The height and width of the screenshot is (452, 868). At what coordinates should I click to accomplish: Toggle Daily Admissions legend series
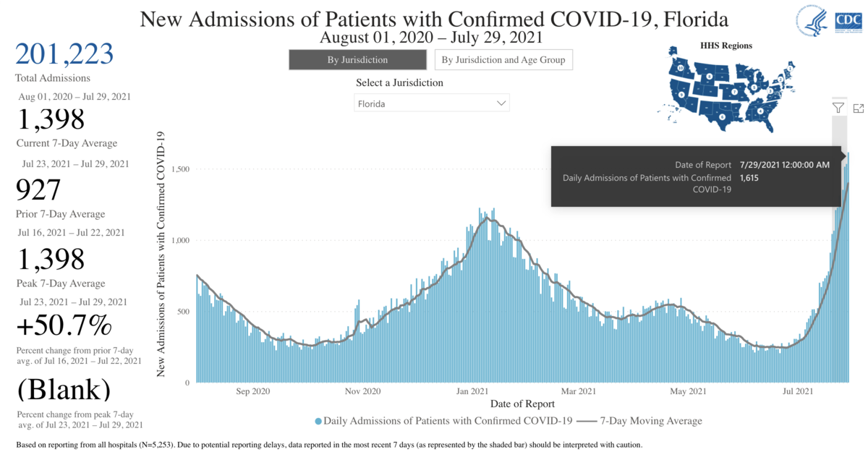point(448,420)
